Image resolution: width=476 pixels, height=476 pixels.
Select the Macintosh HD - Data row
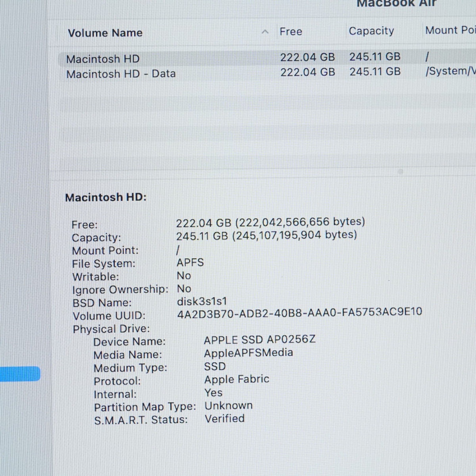(267, 73)
